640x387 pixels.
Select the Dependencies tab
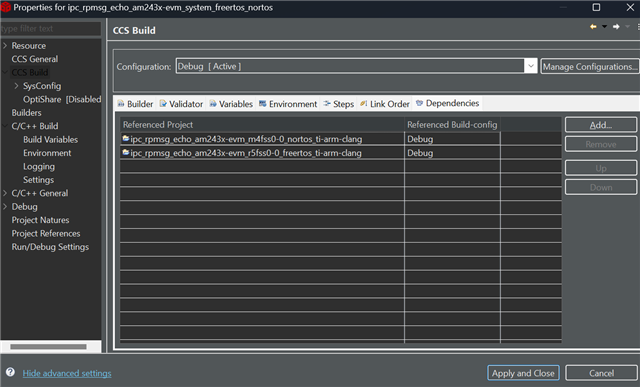coord(447,103)
